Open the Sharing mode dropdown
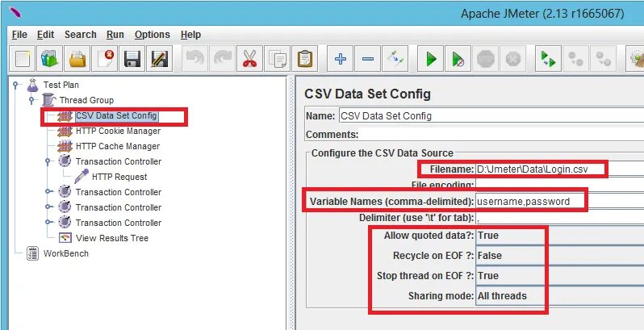The image size is (644, 330). pyautogui.click(x=560, y=296)
